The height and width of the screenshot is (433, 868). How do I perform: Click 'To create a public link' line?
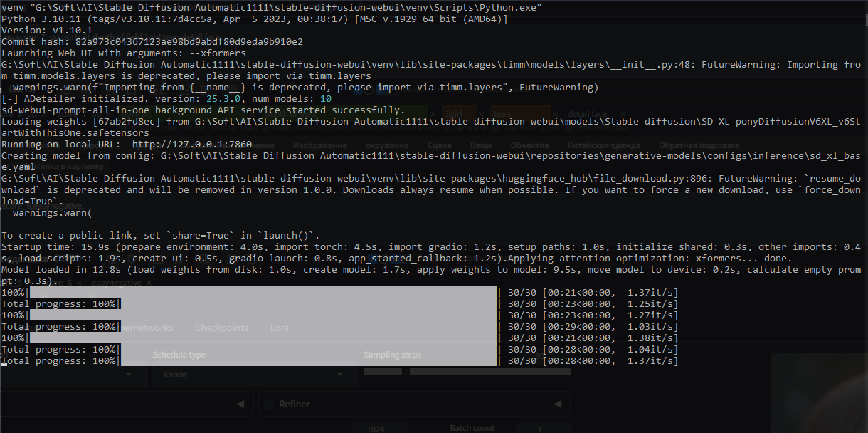(x=161, y=236)
